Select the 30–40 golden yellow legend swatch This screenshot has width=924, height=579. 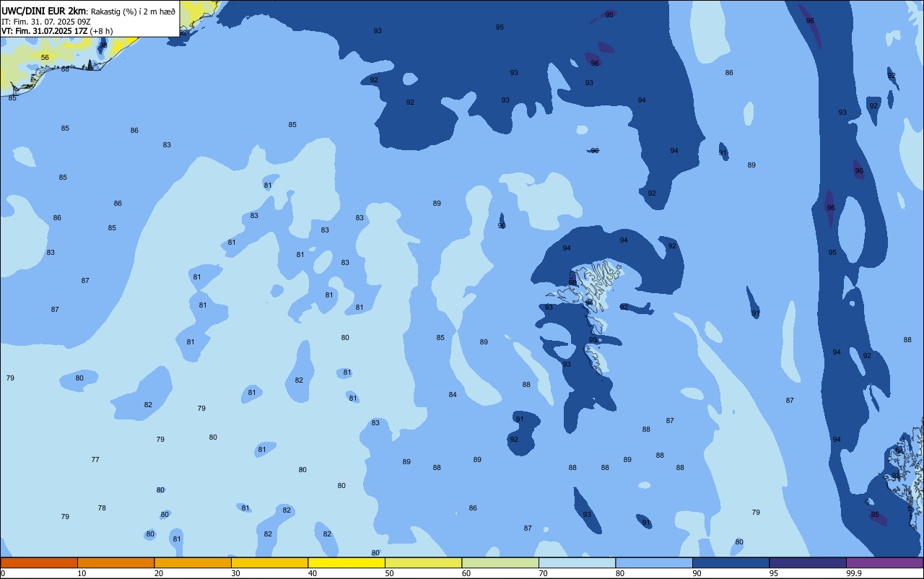[269, 562]
